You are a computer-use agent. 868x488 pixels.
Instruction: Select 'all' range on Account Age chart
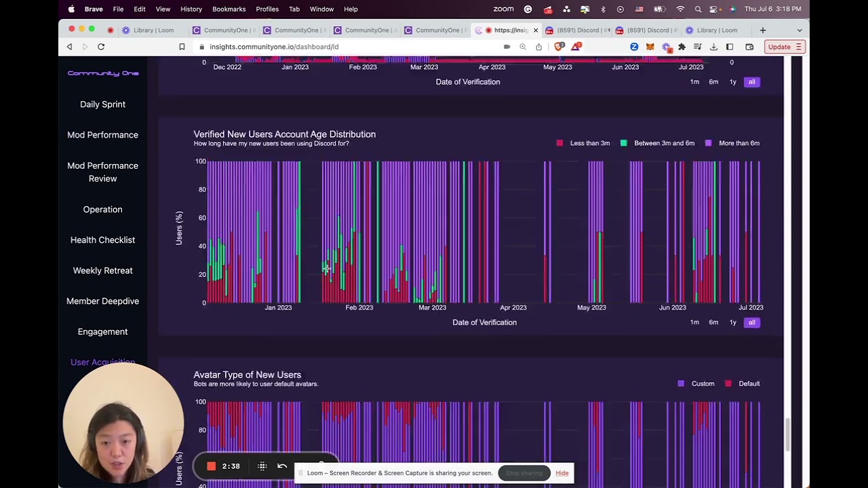click(751, 323)
